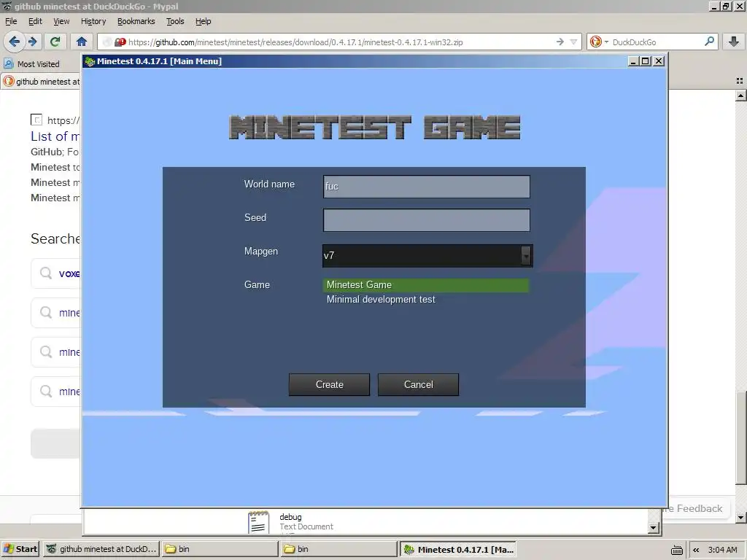Viewport: 747px width, 560px height.
Task: Minimize the Minetest window
Action: 633,61
